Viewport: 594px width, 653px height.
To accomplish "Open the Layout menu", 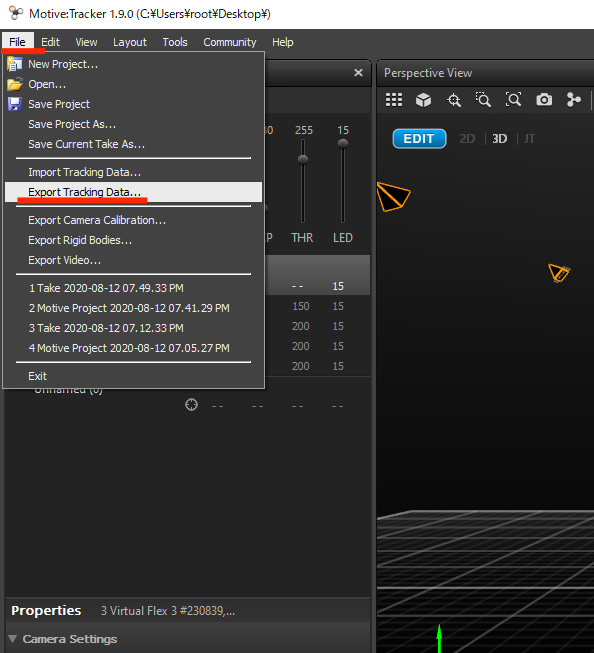I will tap(130, 42).
